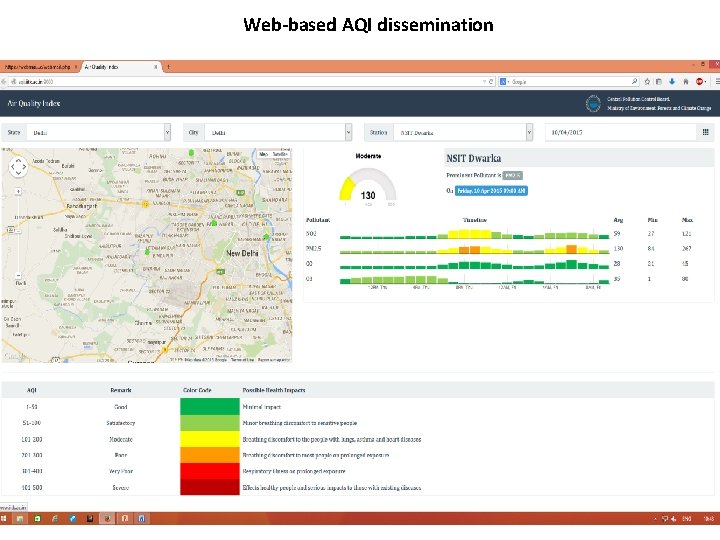The image size is (720, 540).
Task: Click the volume icon in system tray
Action: 673,519
